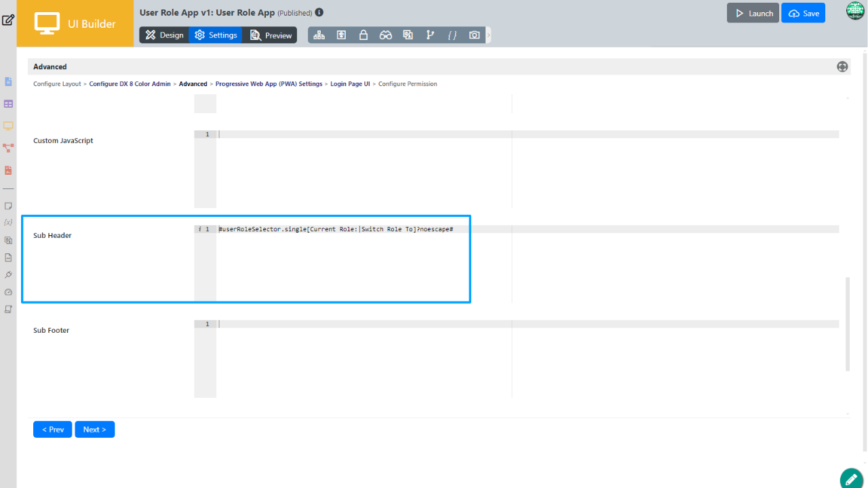Click the Launch button

pyautogui.click(x=753, y=14)
